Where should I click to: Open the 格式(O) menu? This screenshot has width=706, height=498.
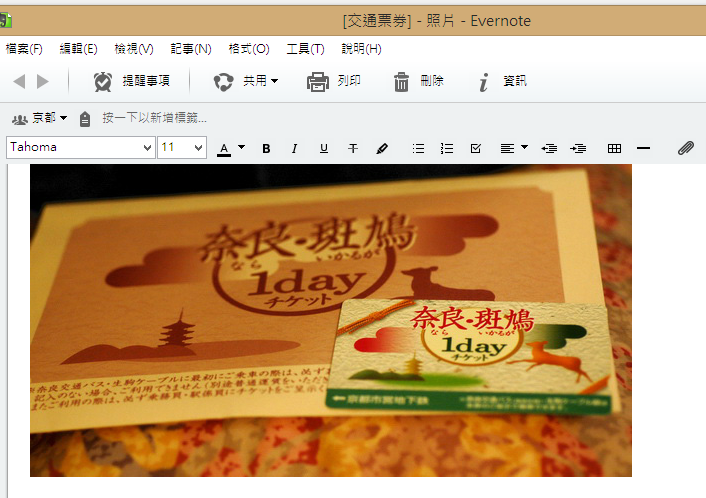249,49
